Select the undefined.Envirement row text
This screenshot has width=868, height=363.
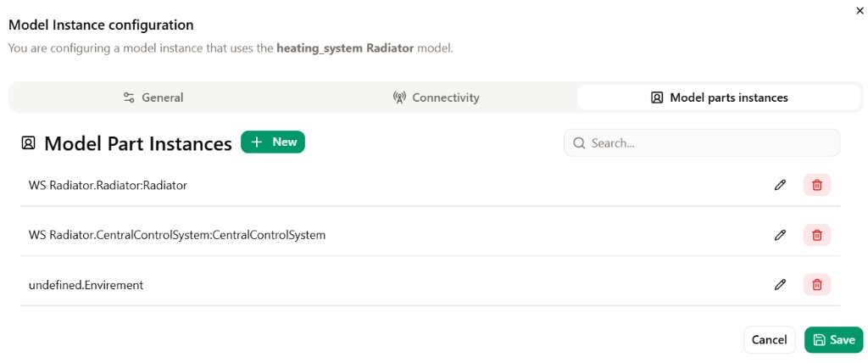point(86,285)
